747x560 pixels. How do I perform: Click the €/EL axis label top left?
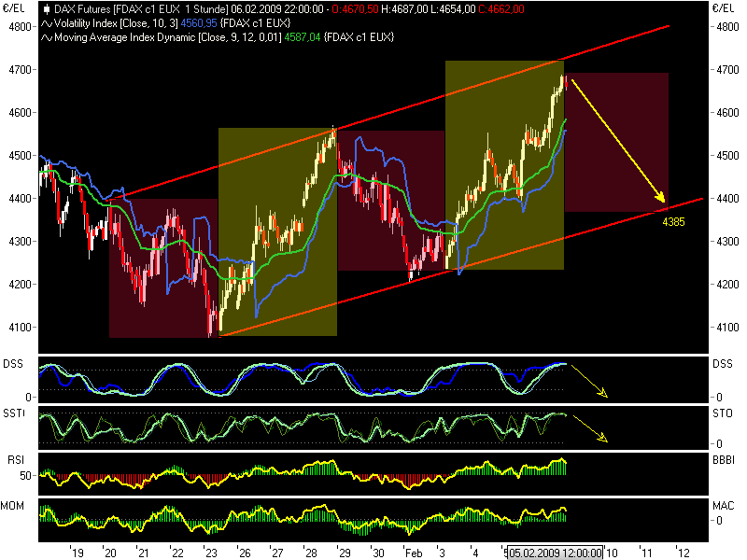click(15, 7)
